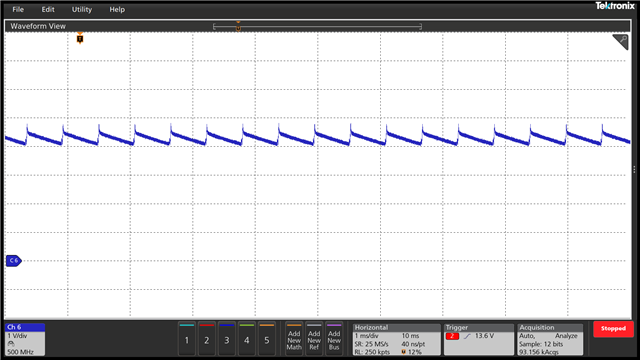The width and height of the screenshot is (640, 360).
Task: Click the rising edge trigger slope icon
Action: (467, 336)
